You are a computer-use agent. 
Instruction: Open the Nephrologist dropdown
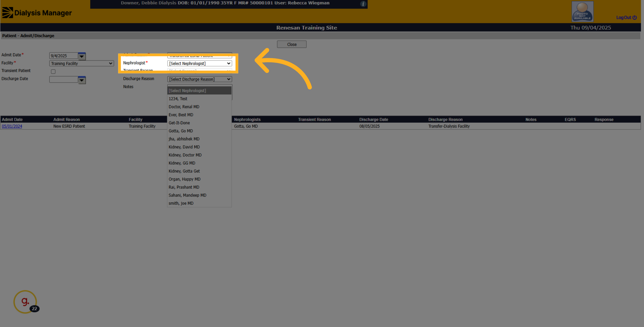[x=200, y=64]
